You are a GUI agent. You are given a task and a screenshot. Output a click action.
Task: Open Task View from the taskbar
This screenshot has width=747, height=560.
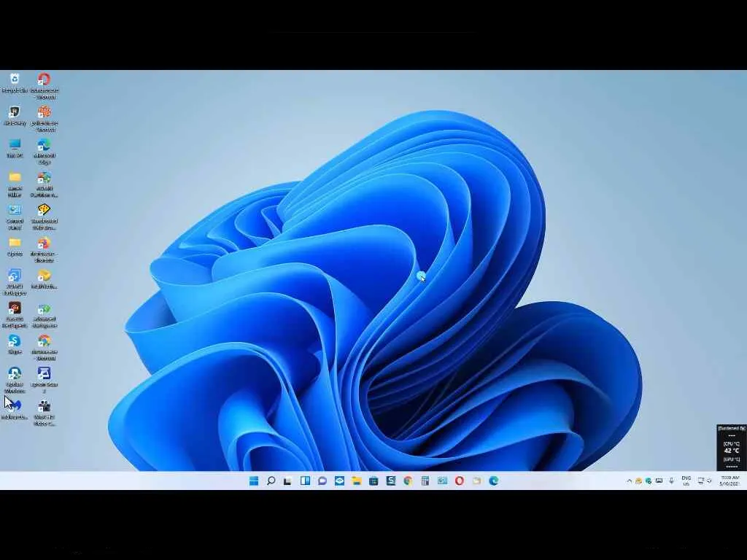click(287, 481)
